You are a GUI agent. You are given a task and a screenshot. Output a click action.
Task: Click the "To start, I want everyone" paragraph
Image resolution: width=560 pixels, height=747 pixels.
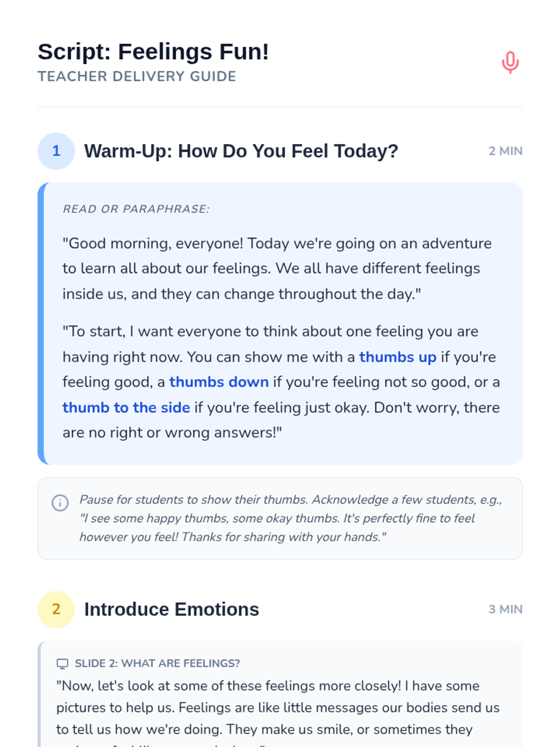pyautogui.click(x=281, y=382)
